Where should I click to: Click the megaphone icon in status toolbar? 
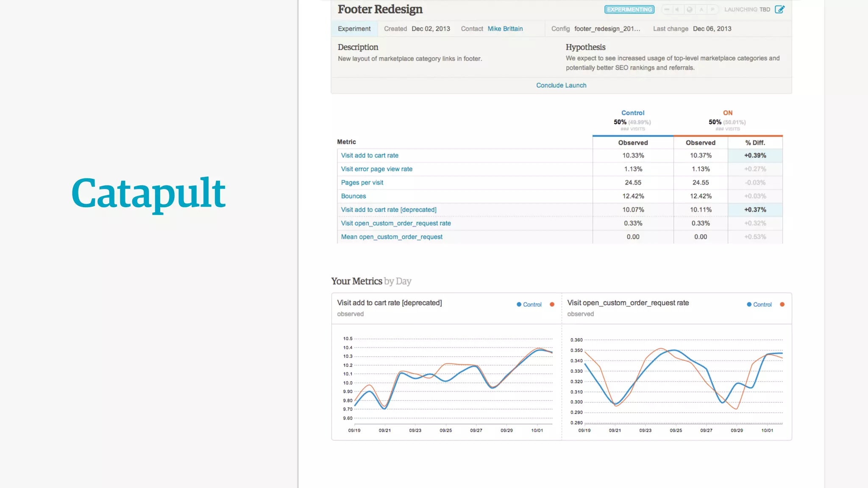pyautogui.click(x=678, y=9)
